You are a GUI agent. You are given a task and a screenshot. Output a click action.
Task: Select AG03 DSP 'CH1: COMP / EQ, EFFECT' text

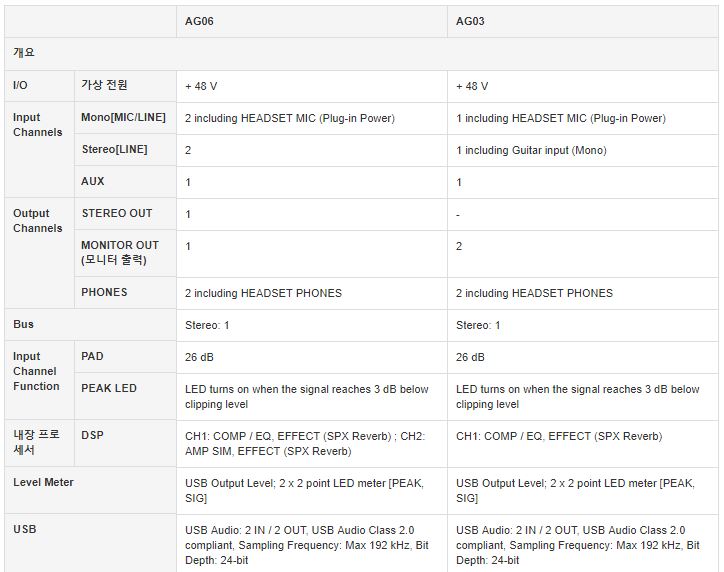pos(559,436)
